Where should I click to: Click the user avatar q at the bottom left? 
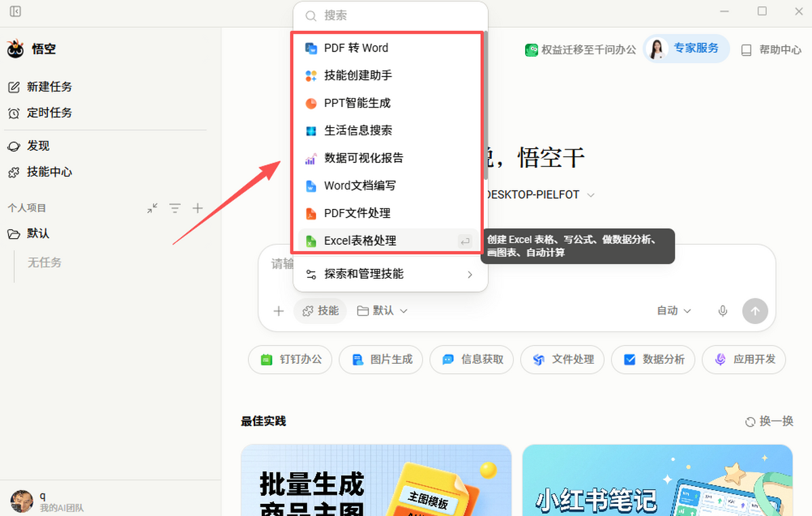point(22,501)
